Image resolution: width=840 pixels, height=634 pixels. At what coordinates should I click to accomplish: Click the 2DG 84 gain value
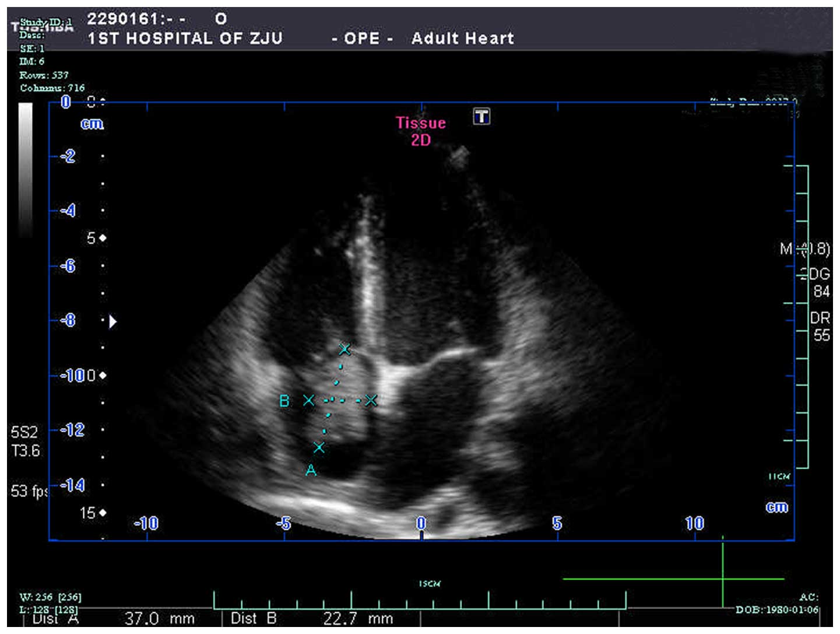click(818, 282)
